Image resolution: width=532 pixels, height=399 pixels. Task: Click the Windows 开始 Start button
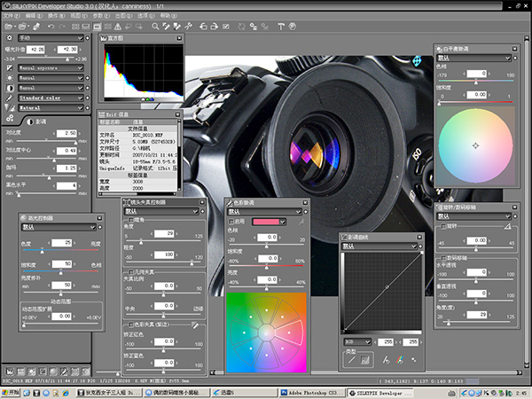pos(10,393)
